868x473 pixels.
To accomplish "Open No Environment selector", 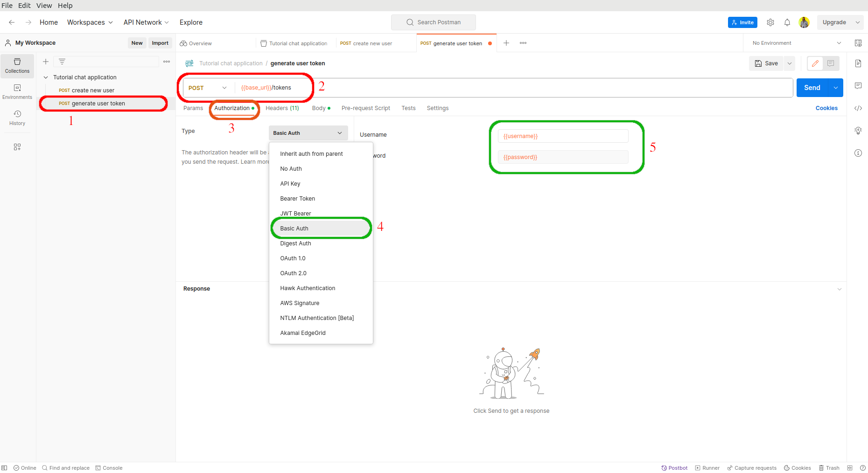I will point(797,43).
